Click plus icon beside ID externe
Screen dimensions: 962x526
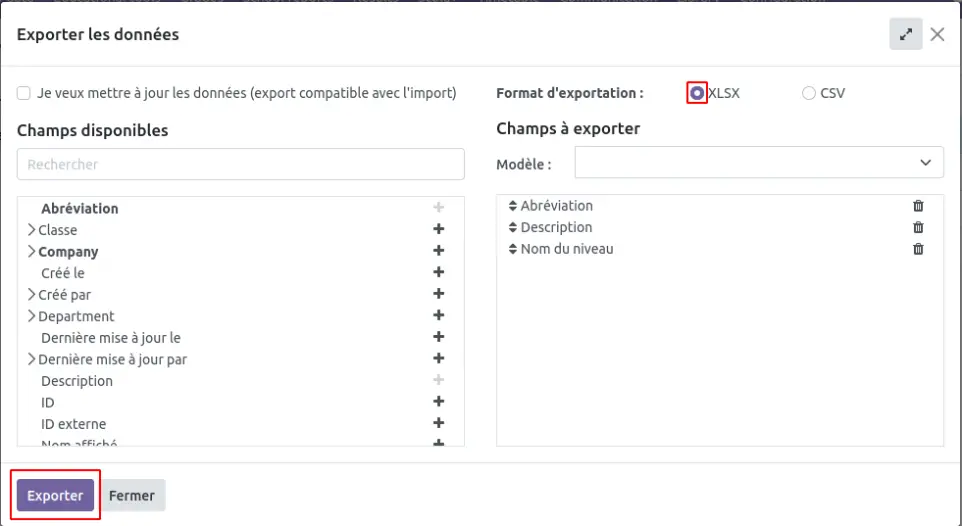(438, 423)
